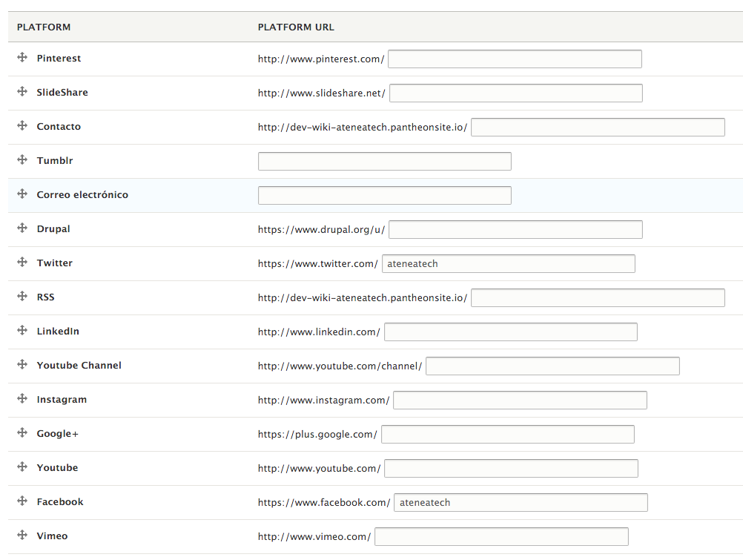Click the http://www.instagram.com/ prefix text
The image size is (743, 560).
(324, 401)
